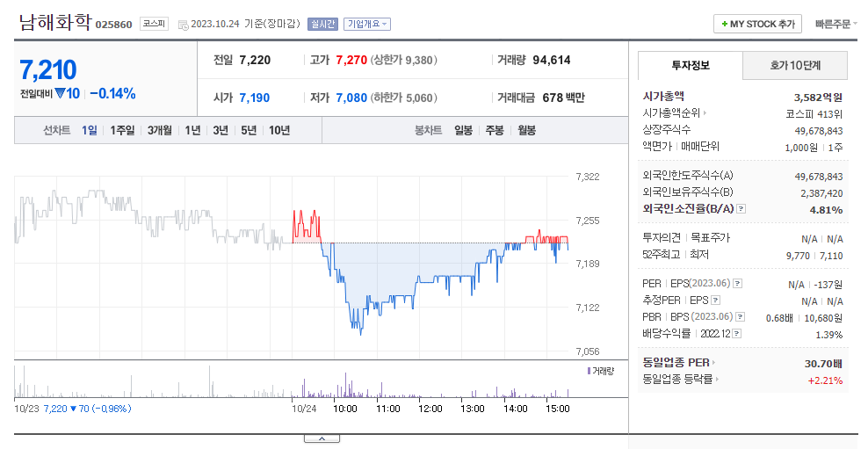Image resolution: width=868 pixels, height=449 pixels.
Task: Click the 실시간 button
Action: [x=322, y=24]
